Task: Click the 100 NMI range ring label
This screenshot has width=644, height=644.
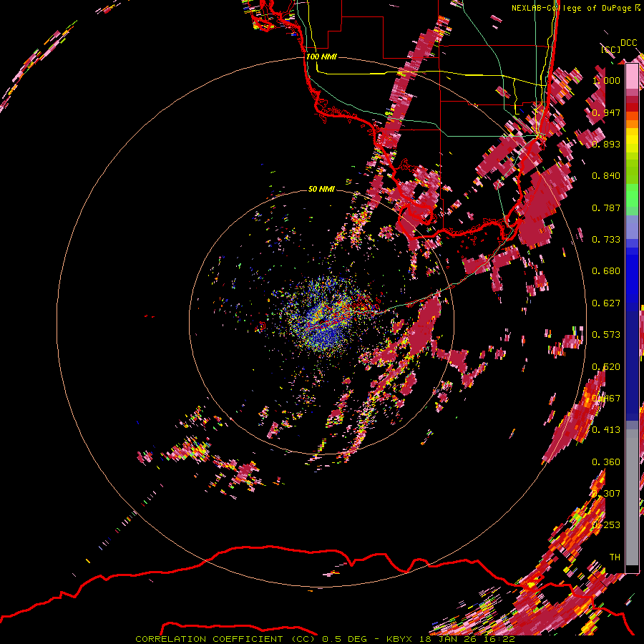Action: [x=321, y=57]
